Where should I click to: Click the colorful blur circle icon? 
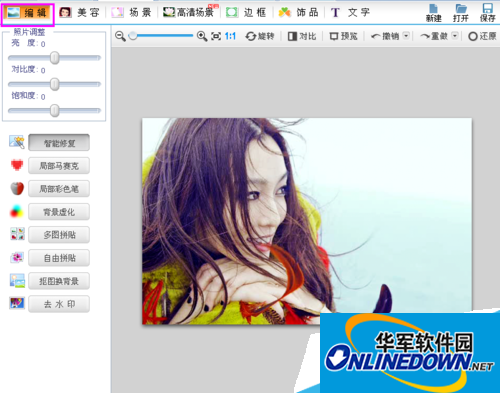coord(17,211)
